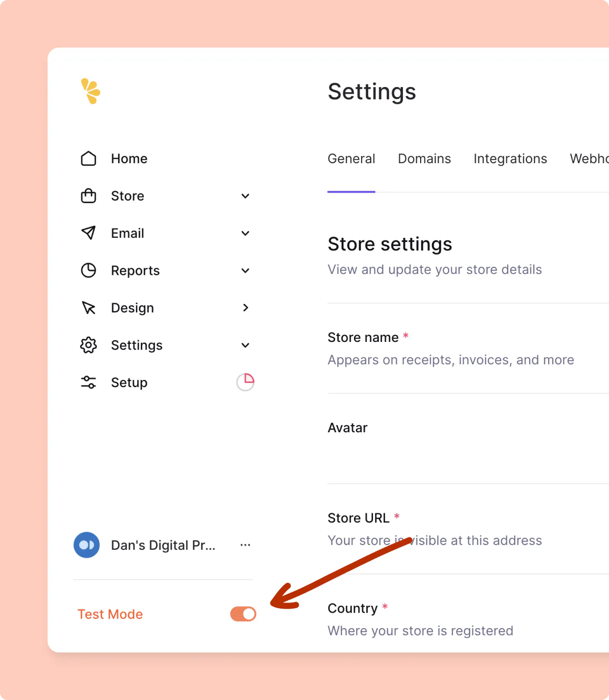Switch to the Integrations tab
The image size is (609, 700).
click(510, 159)
